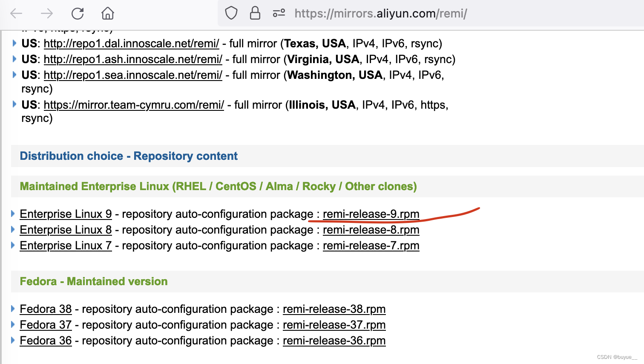644x364 pixels.
Task: Open repo1.sea.innoscale.net mirror link
Action: (x=133, y=75)
